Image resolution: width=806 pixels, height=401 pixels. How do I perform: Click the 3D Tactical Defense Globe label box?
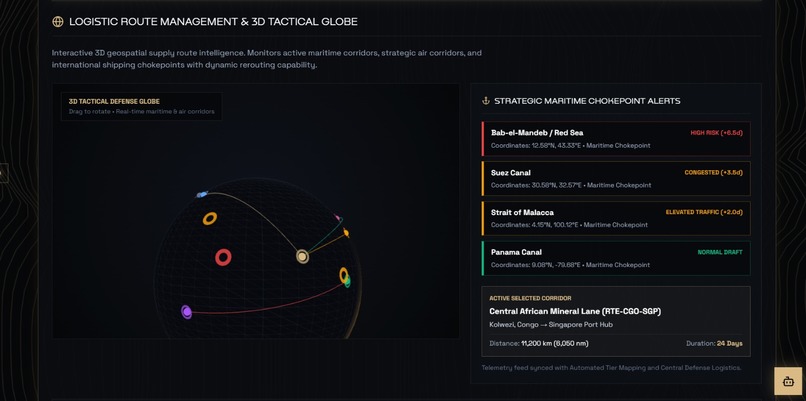point(141,106)
